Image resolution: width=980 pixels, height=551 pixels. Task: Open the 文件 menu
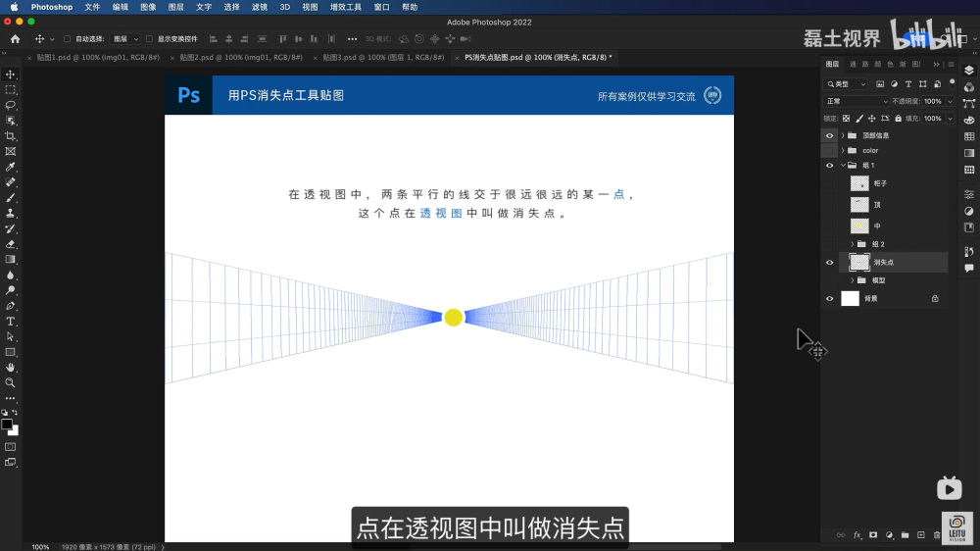click(x=92, y=7)
